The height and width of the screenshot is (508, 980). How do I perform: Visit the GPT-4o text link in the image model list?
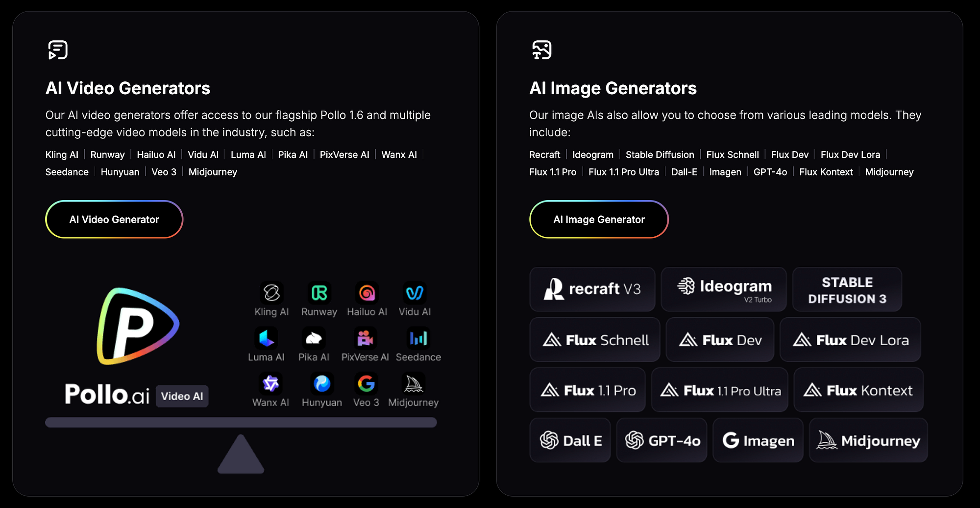point(770,172)
